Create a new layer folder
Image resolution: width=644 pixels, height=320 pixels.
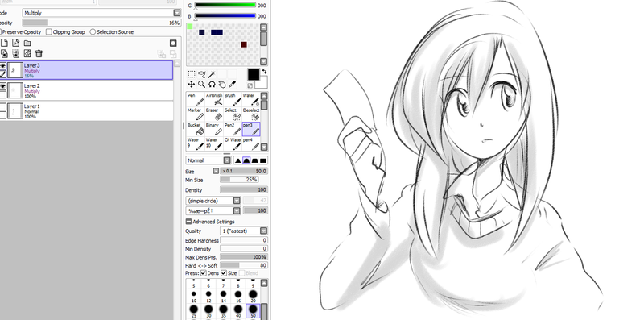[x=27, y=44]
